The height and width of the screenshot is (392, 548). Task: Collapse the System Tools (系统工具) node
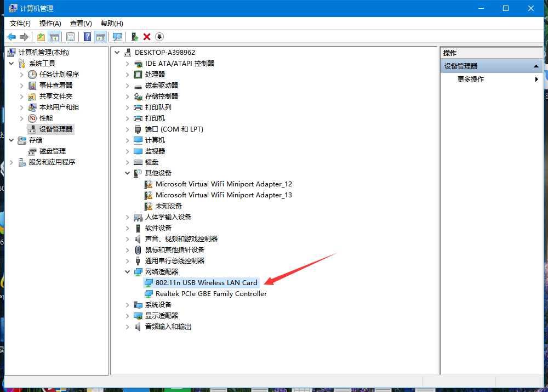tap(11, 63)
